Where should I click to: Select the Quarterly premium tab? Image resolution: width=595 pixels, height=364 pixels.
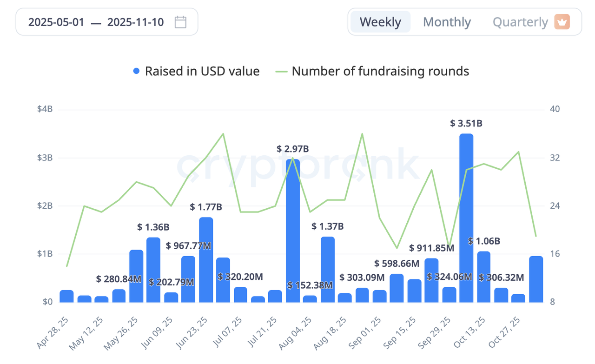point(520,22)
